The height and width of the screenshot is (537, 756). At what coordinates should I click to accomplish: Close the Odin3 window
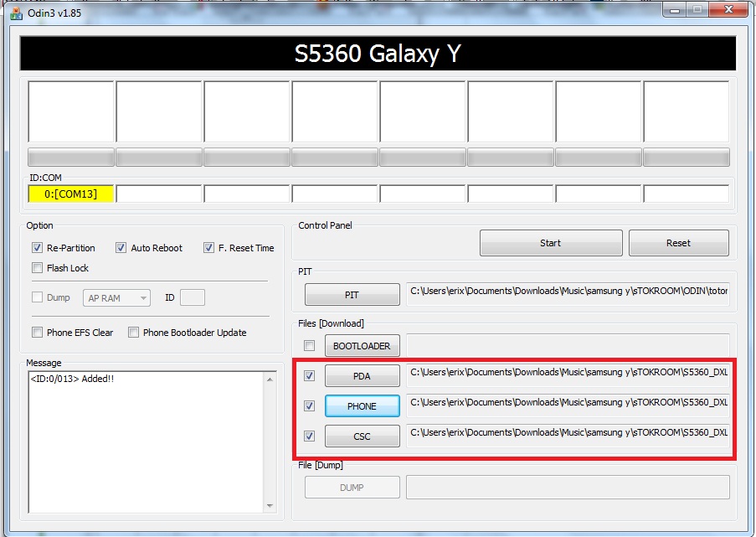pyautogui.click(x=729, y=10)
